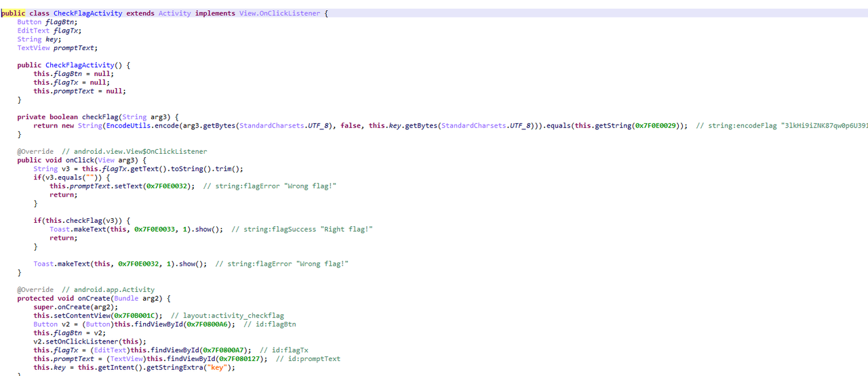Click the view ID 0x7F0800A7
This screenshot has width=868, height=376.
(x=224, y=350)
